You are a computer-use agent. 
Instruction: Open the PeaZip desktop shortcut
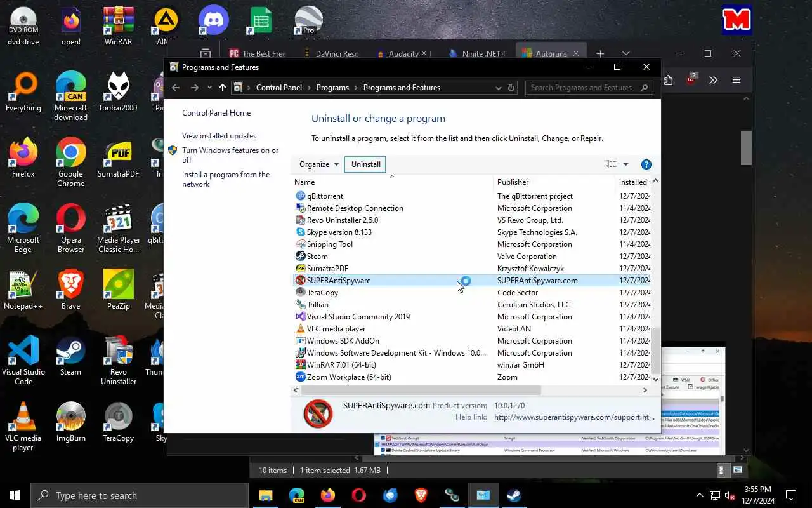118,290
